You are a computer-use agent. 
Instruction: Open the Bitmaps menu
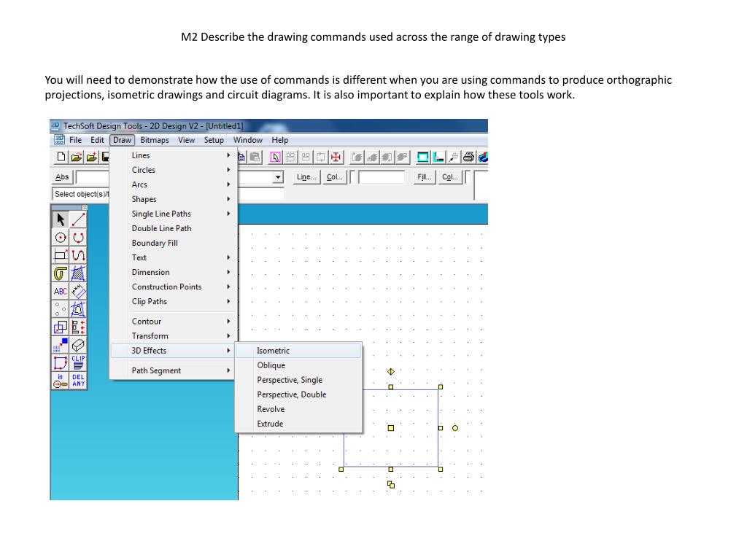[155, 140]
